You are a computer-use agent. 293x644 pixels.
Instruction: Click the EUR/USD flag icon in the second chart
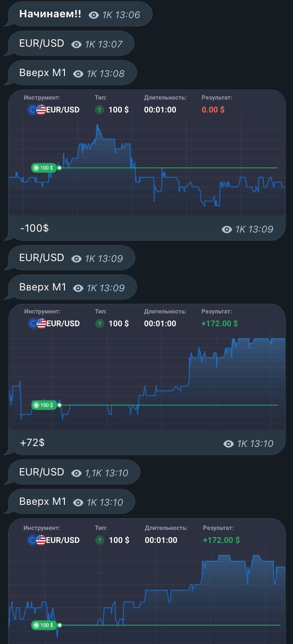[37, 323]
